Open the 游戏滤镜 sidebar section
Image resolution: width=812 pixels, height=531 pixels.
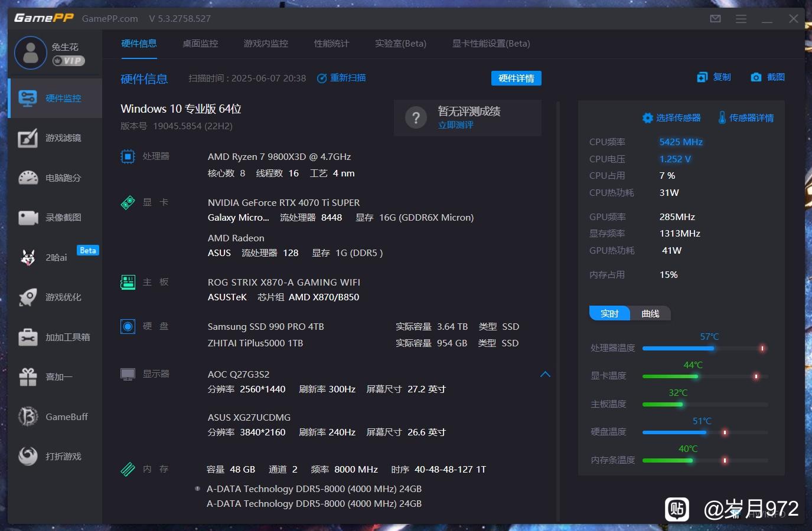point(55,138)
